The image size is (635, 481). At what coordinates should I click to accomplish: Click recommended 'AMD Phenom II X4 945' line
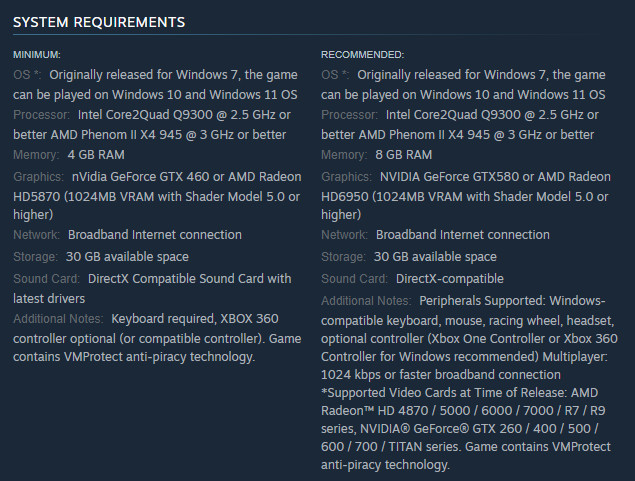tap(458, 134)
